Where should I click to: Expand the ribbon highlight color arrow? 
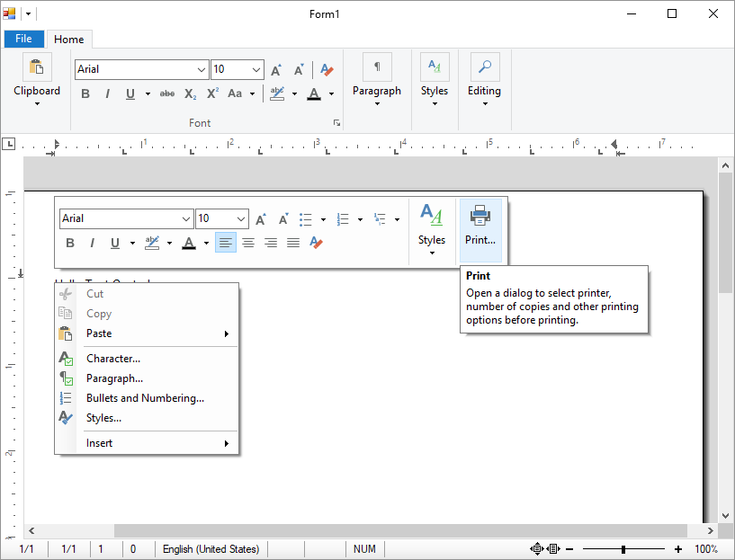pos(294,93)
